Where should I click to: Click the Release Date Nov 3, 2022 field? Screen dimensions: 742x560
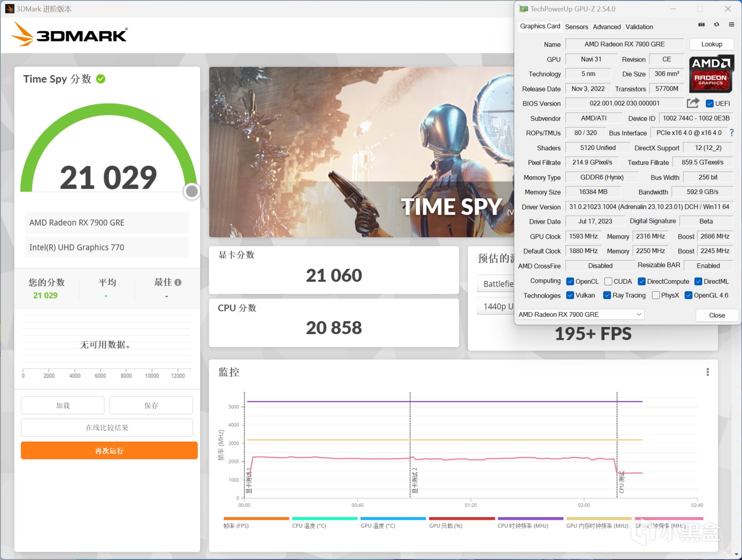click(588, 89)
